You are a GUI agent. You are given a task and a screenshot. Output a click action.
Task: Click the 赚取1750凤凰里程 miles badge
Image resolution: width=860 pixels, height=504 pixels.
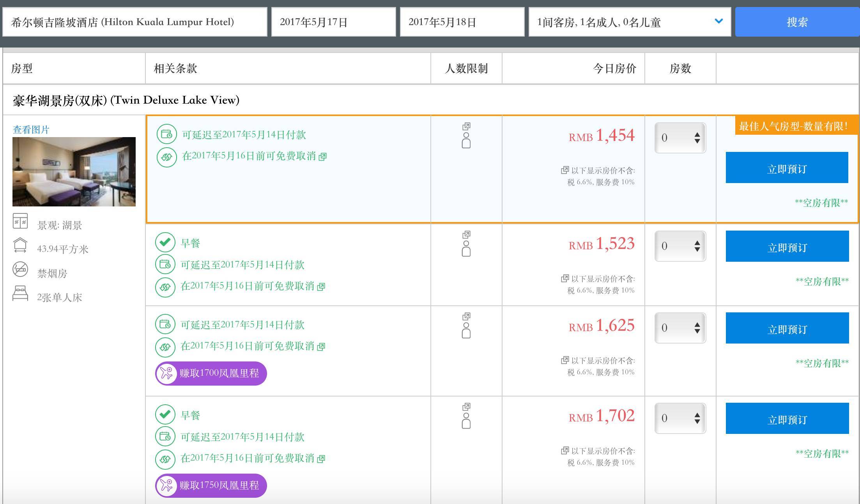click(211, 486)
